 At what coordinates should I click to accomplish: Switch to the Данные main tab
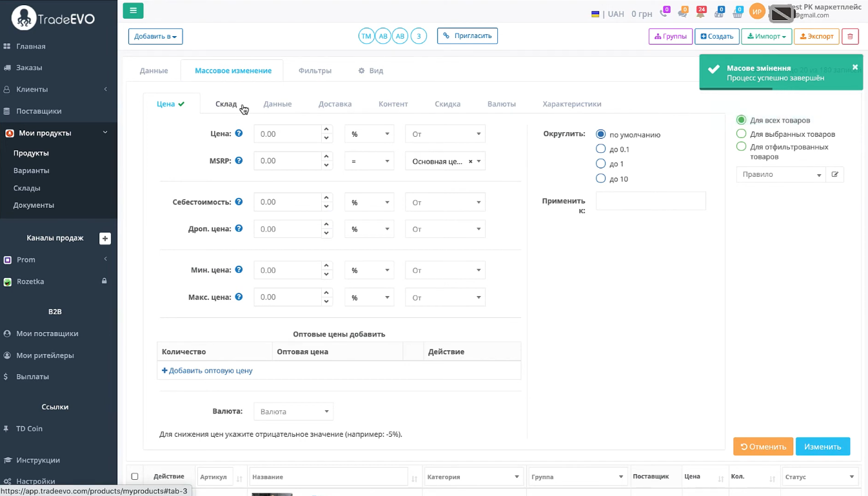click(154, 70)
